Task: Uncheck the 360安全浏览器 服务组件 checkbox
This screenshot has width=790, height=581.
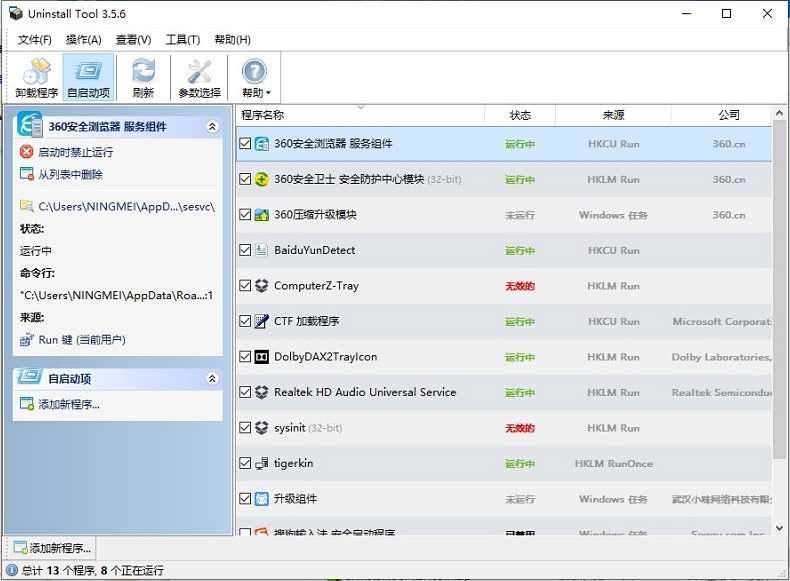Action: 245,144
